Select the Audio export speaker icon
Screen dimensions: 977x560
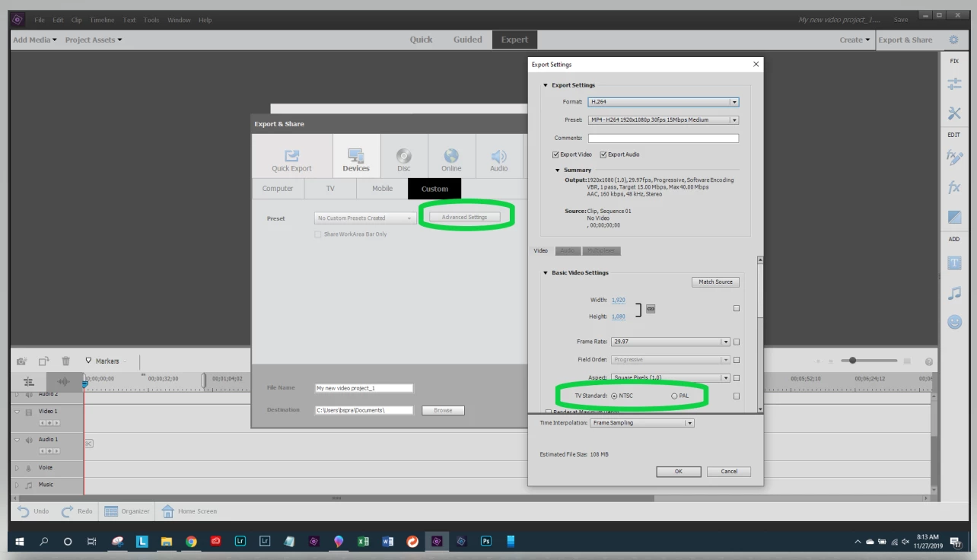pos(498,156)
